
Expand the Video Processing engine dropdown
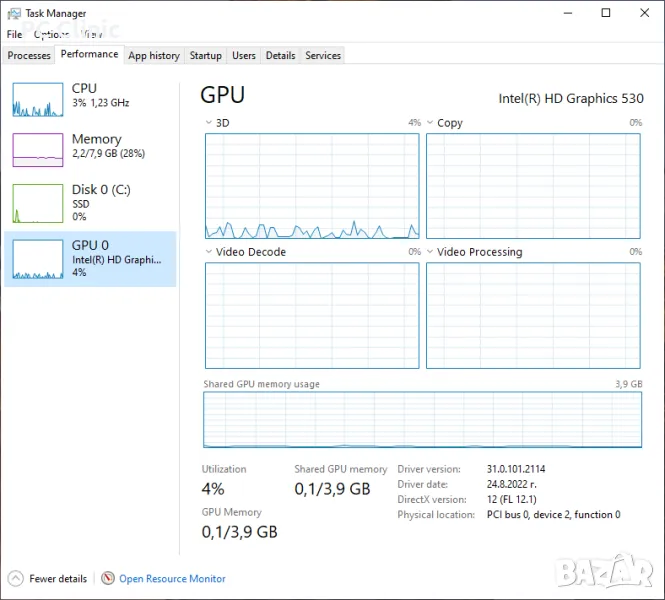[x=430, y=252]
